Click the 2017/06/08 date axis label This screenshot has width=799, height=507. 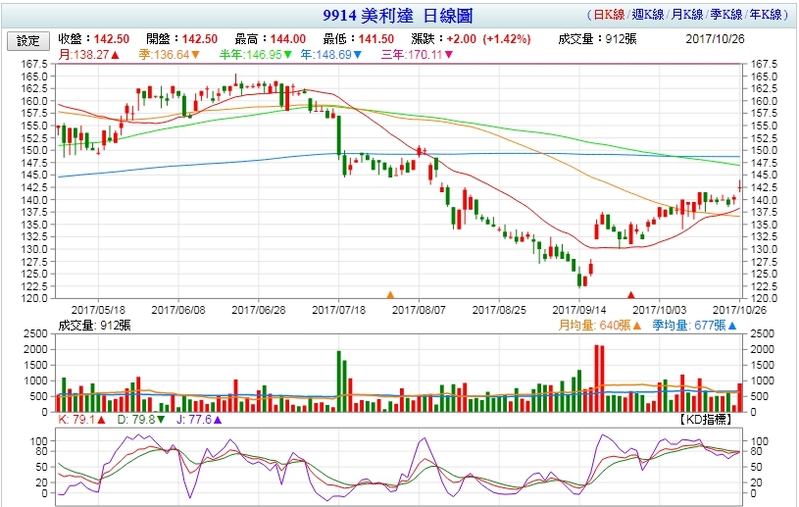point(178,310)
